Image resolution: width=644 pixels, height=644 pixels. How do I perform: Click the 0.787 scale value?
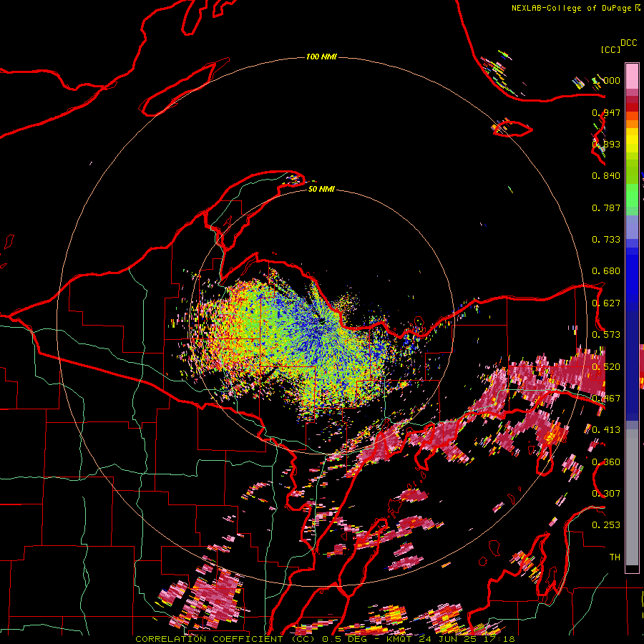(x=606, y=208)
